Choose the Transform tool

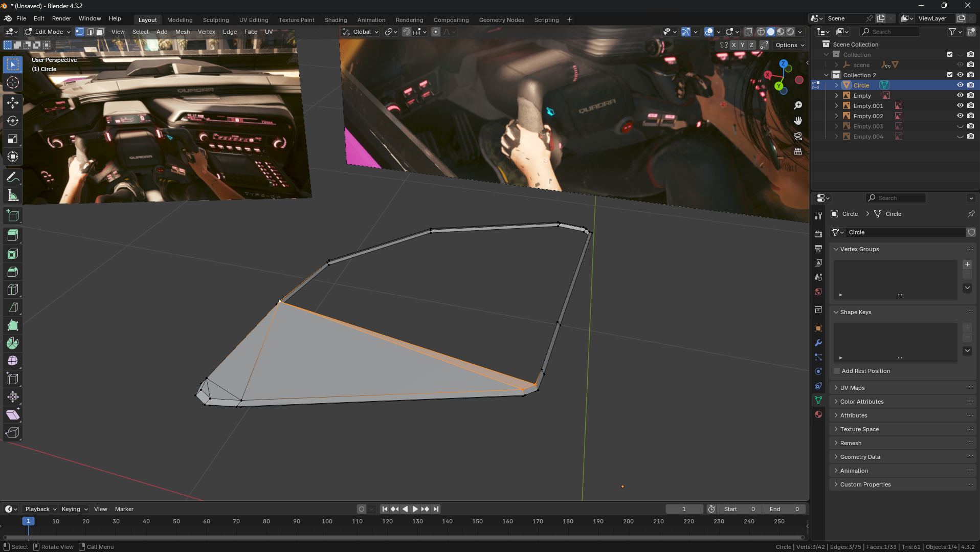(x=13, y=157)
